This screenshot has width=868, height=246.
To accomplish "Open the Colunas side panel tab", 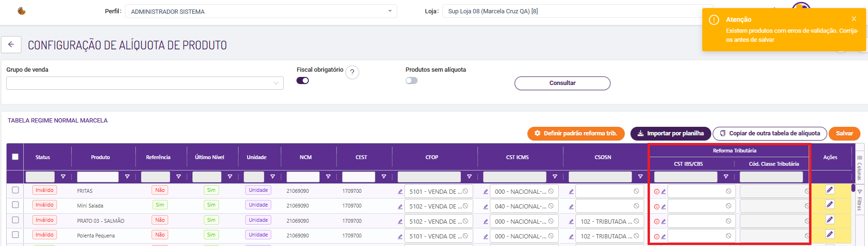I will 859,167.
